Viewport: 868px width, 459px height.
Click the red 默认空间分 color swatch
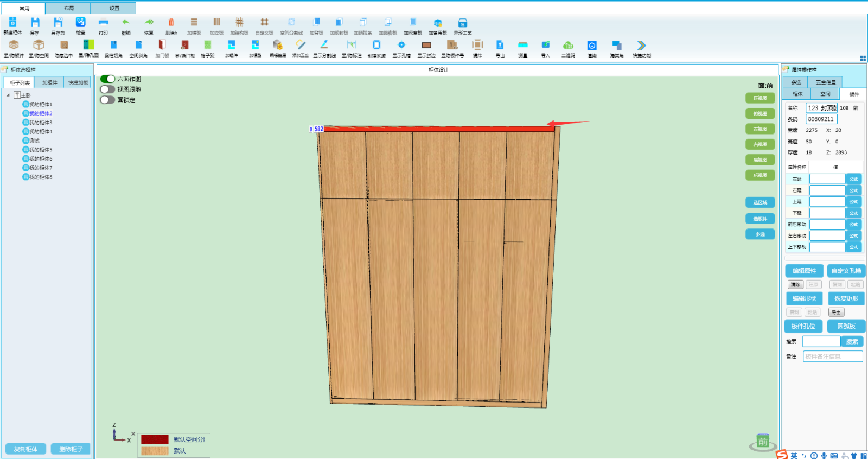coord(155,439)
